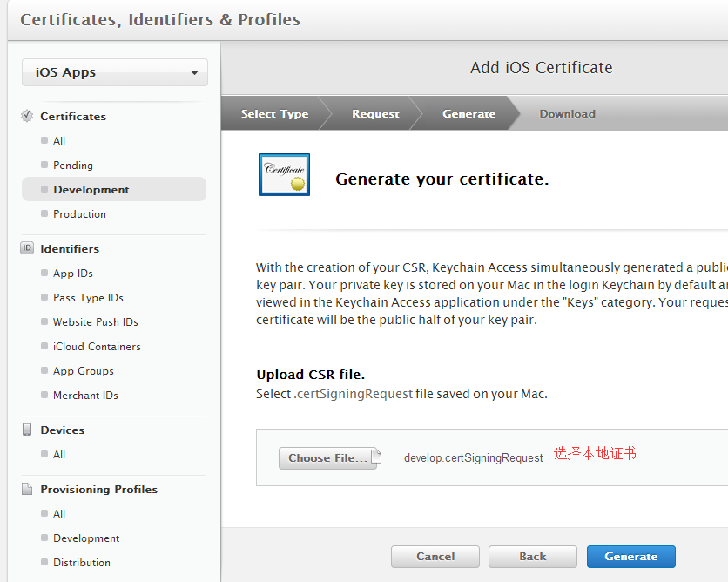The image size is (728, 582).
Task: Go to App IDs under Identifiers
Action: (72, 273)
